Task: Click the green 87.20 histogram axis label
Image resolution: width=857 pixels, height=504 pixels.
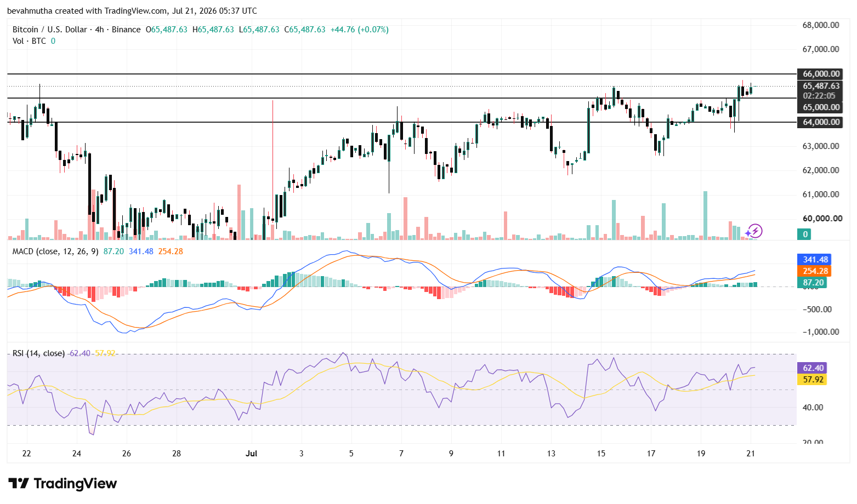Action: click(x=811, y=283)
